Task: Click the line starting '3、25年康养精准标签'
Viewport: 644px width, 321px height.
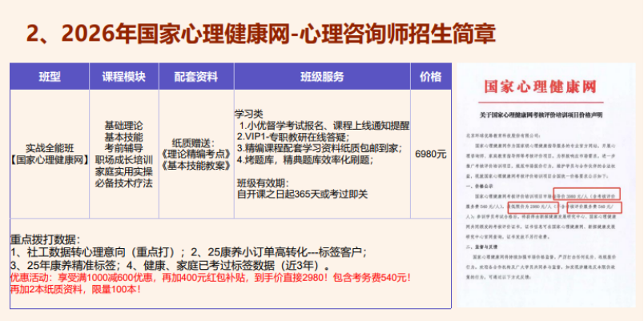Action: [x=170, y=263]
